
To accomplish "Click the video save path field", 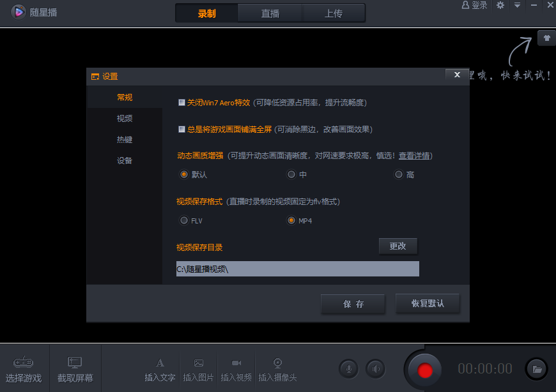I will pyautogui.click(x=298, y=269).
